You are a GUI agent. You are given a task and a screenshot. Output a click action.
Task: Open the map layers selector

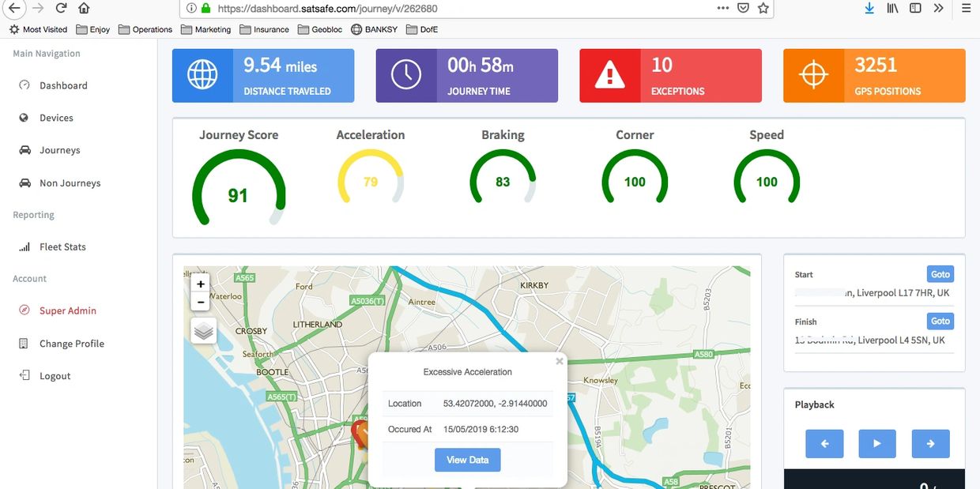click(204, 331)
